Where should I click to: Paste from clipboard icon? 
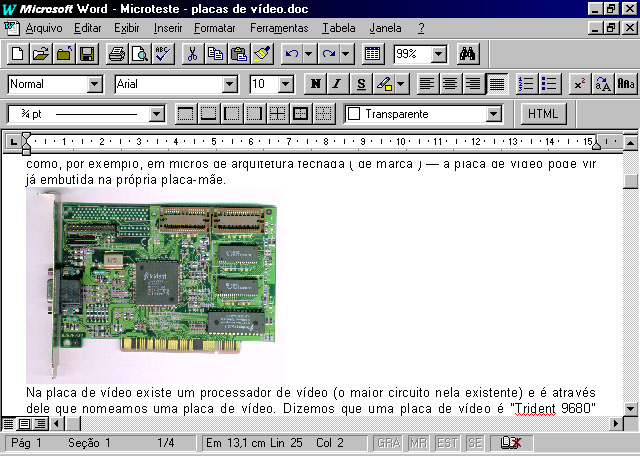(x=239, y=54)
